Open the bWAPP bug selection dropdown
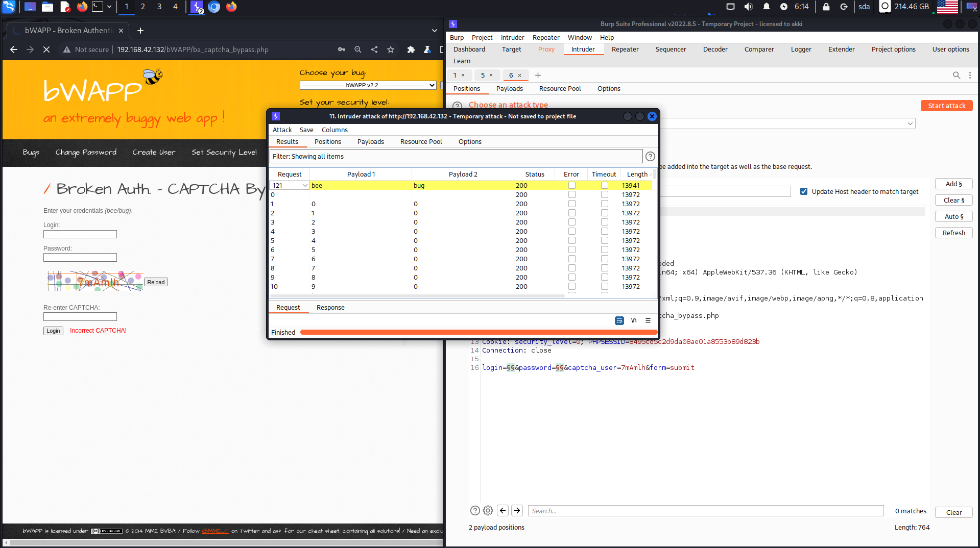Viewport: 980px width, 548px height. coord(368,85)
